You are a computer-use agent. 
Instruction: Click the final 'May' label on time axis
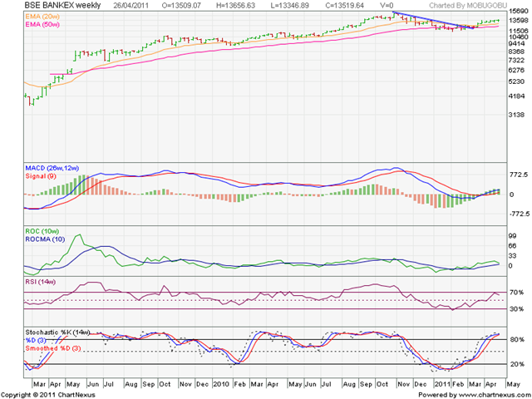(514, 384)
